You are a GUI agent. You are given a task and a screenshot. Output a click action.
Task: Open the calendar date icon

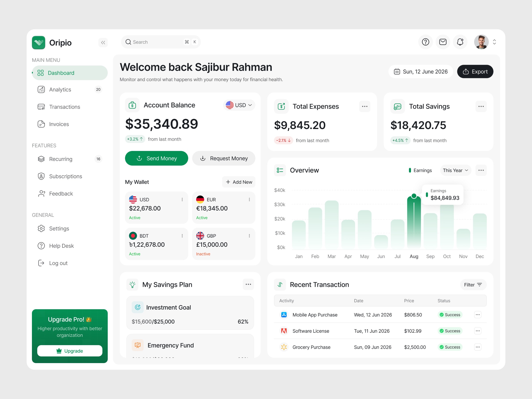click(397, 71)
